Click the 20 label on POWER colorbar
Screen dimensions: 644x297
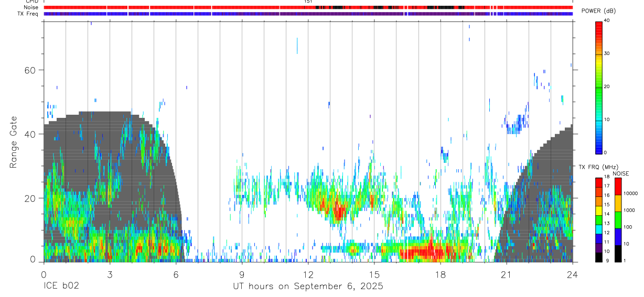click(607, 87)
